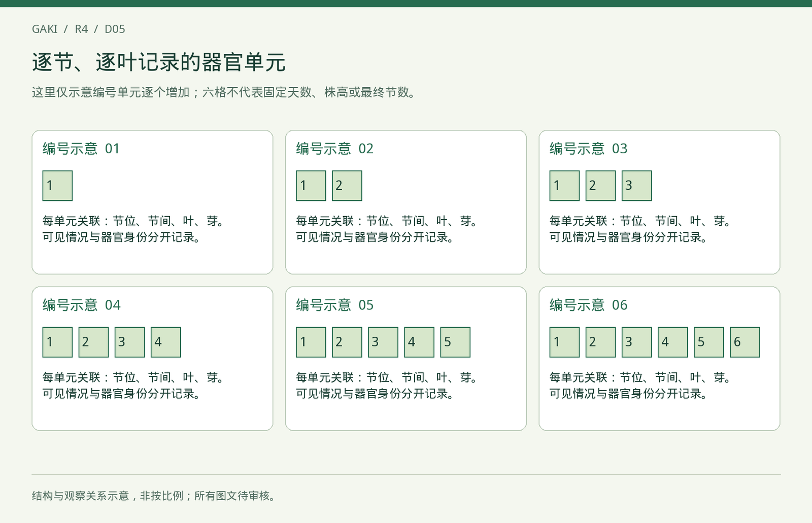Click unit box 3 in card 06

636,342
